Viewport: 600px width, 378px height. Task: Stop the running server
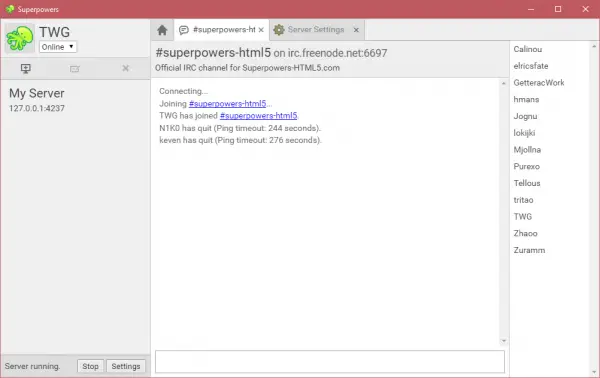90,366
